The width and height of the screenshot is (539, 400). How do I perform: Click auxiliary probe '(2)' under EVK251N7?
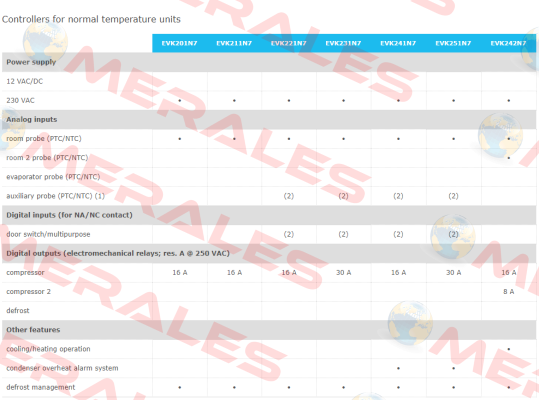click(x=453, y=196)
